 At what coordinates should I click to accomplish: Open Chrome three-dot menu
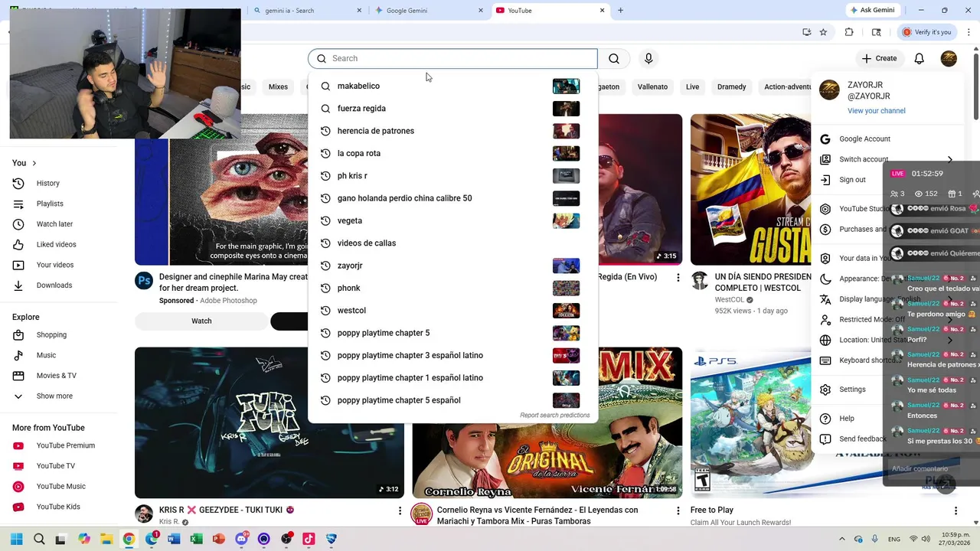[x=969, y=32]
